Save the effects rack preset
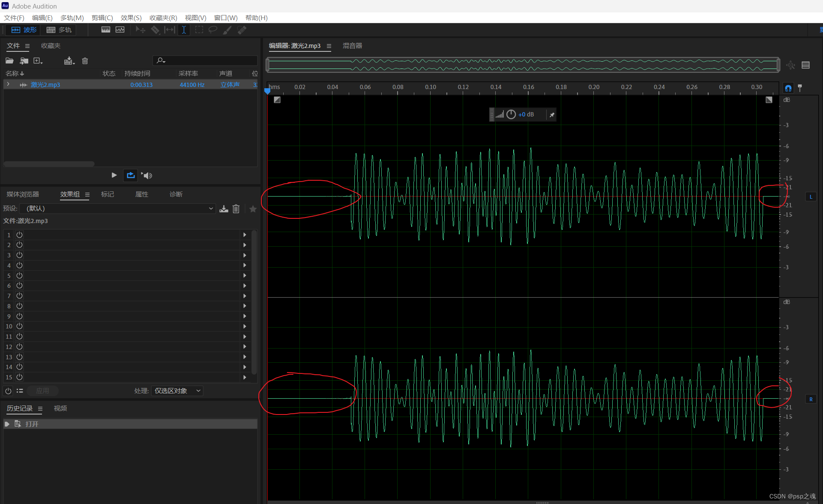The height and width of the screenshot is (504, 823). tap(224, 209)
